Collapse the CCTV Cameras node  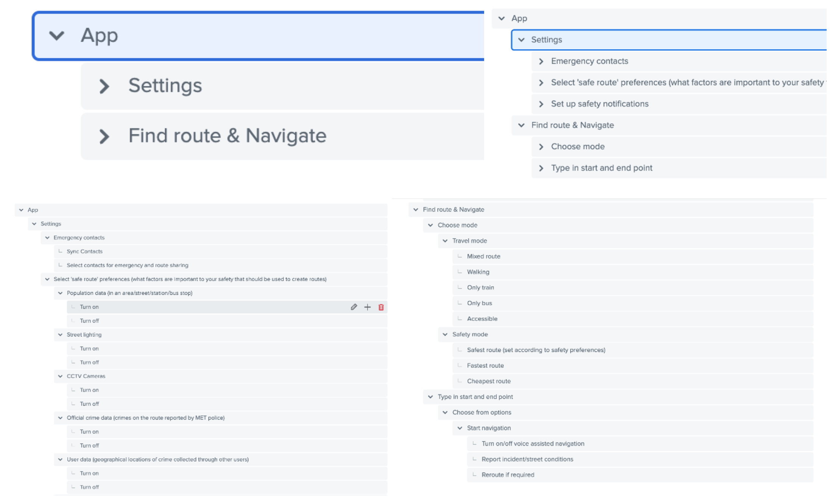tap(60, 376)
